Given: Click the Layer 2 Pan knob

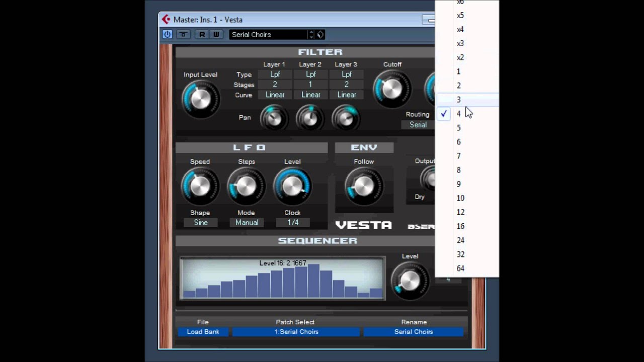Looking at the screenshot, I should (x=310, y=118).
